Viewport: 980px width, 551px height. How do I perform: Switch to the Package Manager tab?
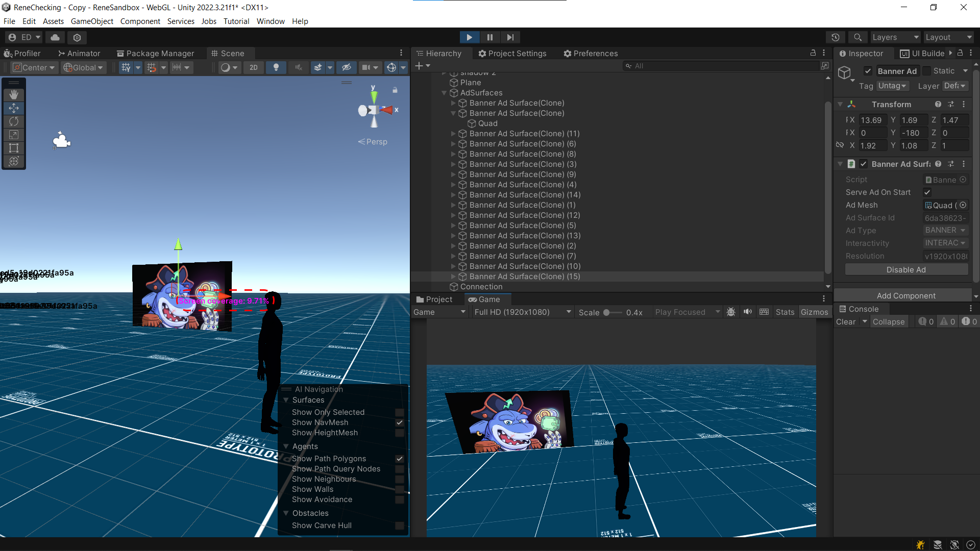tap(156, 53)
